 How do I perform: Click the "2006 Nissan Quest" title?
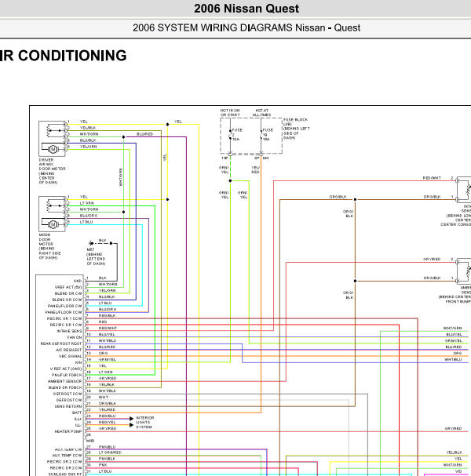246,9
